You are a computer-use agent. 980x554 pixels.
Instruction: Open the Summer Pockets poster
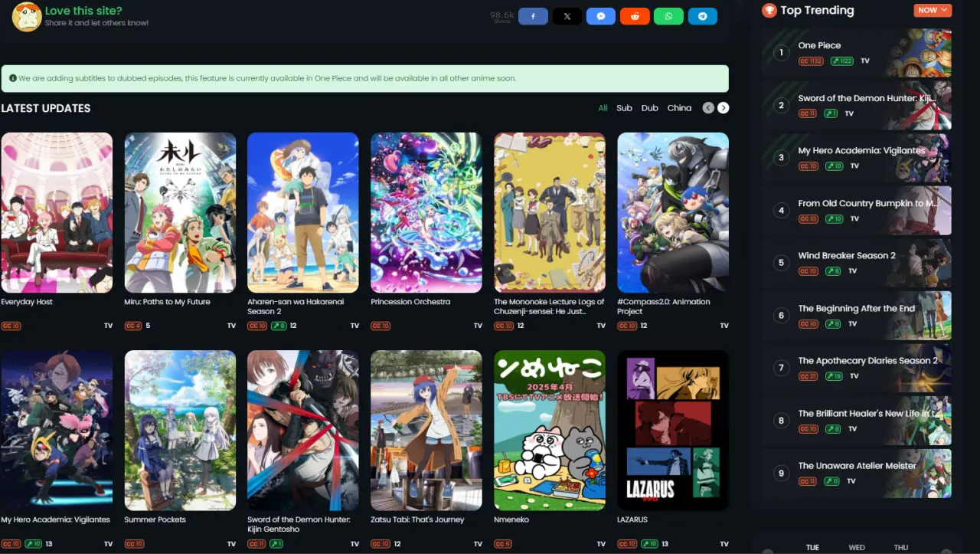180,431
